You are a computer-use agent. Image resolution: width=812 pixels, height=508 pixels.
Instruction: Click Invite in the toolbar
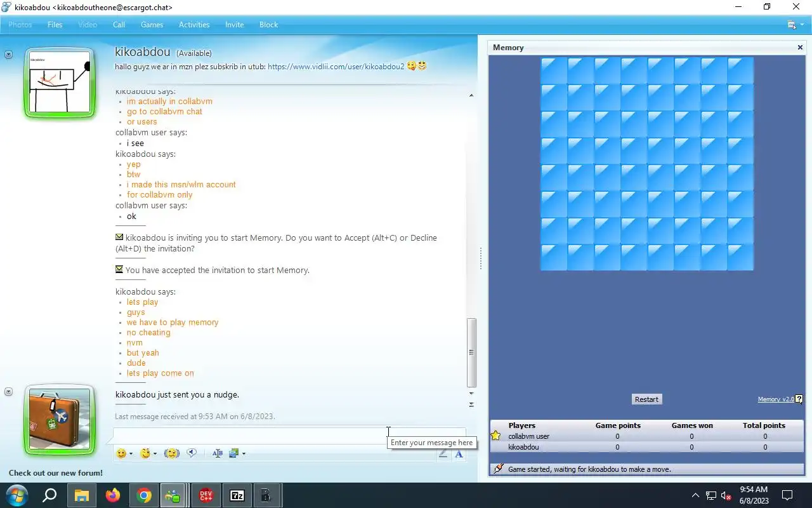click(235, 25)
